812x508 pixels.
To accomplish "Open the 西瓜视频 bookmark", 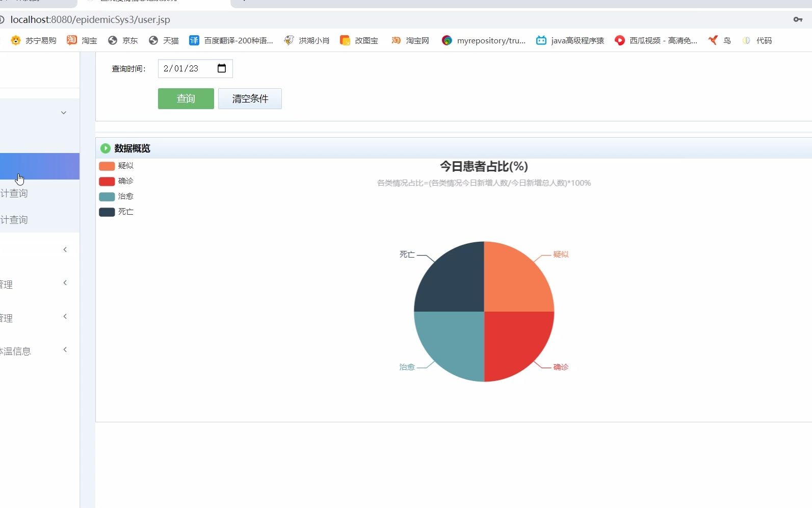I will (656, 40).
